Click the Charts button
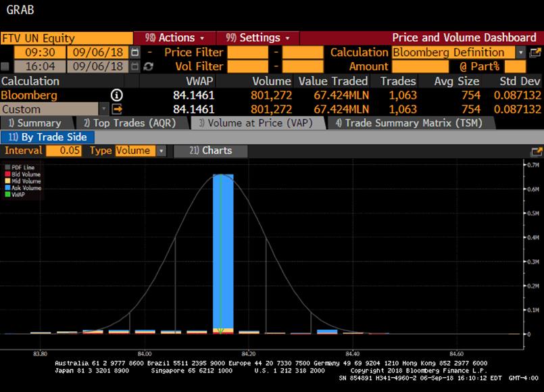Screen dimensions: 544x392 211,151
